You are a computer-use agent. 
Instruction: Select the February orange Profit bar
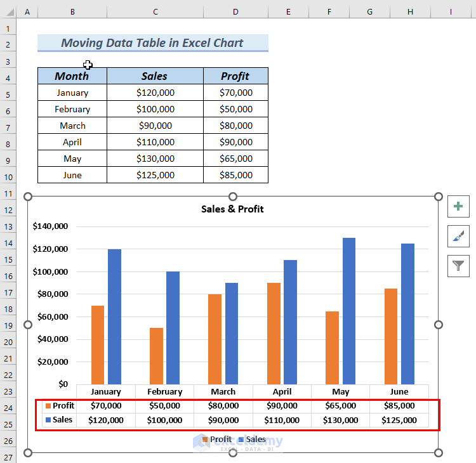156,356
